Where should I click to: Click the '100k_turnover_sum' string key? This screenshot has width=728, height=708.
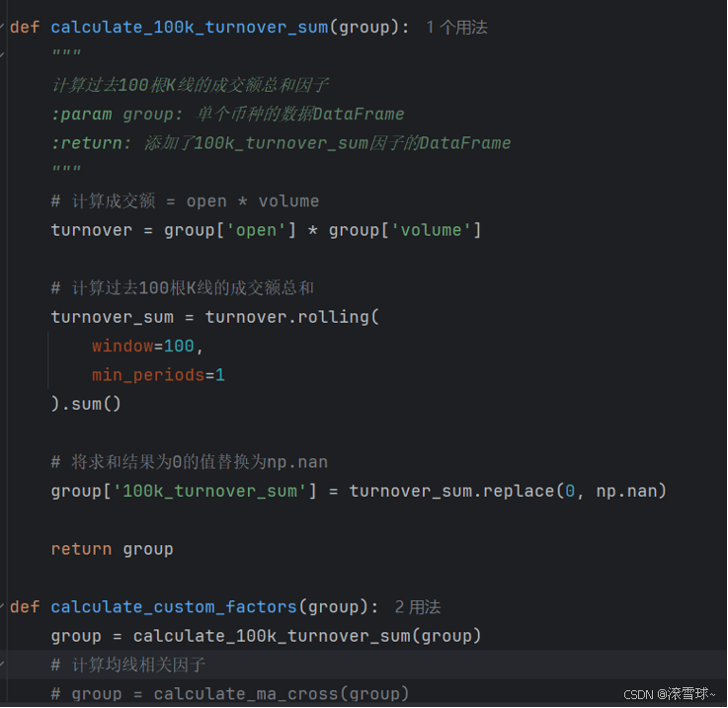coord(209,491)
